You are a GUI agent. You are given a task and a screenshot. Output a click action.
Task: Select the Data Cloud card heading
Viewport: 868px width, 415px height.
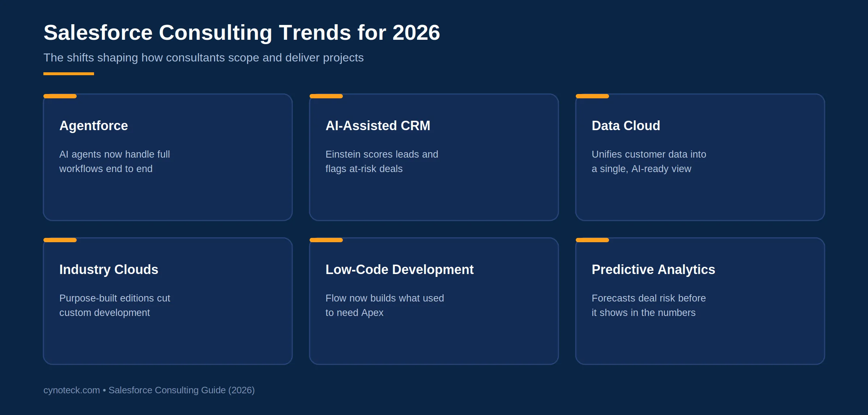click(626, 126)
